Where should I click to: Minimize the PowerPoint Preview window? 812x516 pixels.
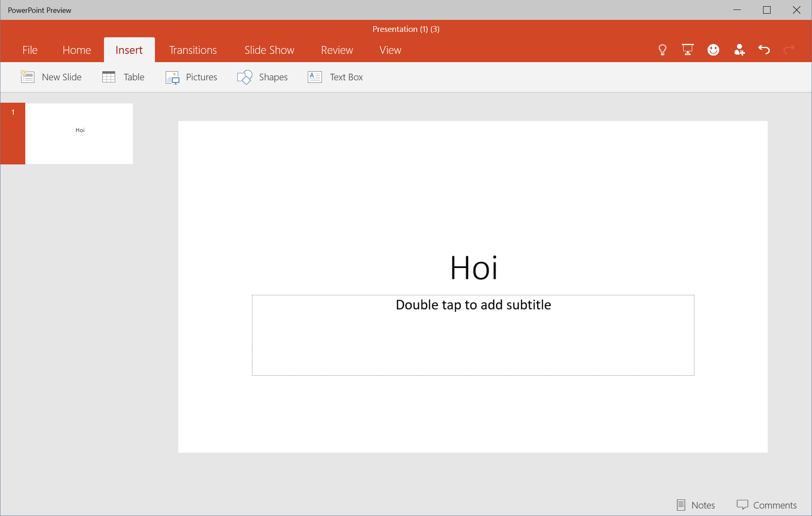pyautogui.click(x=737, y=10)
